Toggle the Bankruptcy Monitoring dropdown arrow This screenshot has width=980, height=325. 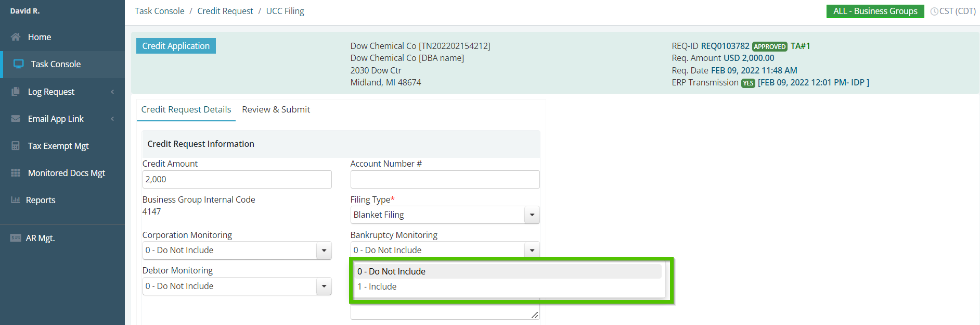tap(532, 251)
